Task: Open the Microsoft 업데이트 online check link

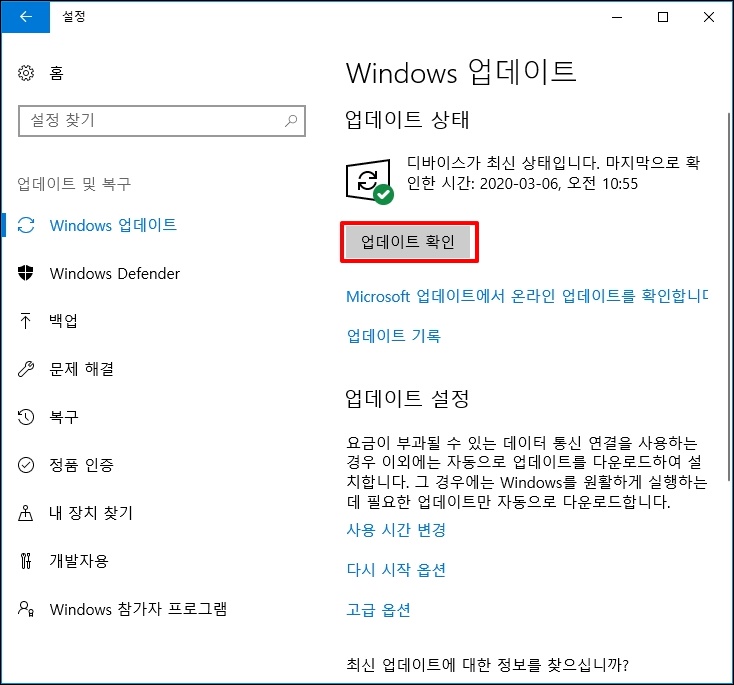Action: [x=527, y=296]
